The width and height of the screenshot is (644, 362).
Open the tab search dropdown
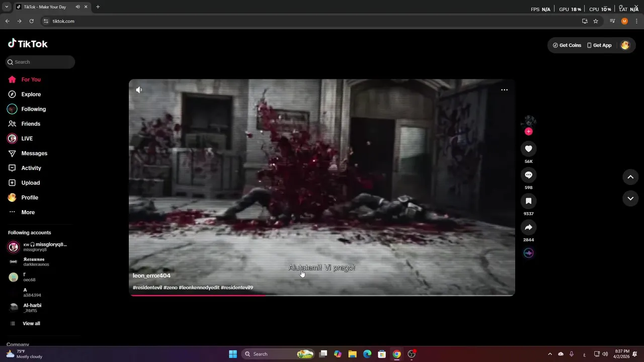[x=6, y=7]
